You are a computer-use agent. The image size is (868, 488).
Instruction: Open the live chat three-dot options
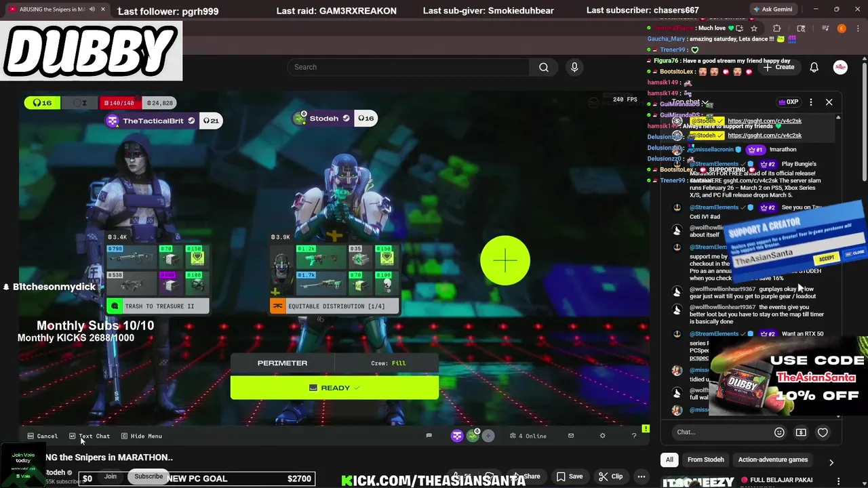coord(811,102)
